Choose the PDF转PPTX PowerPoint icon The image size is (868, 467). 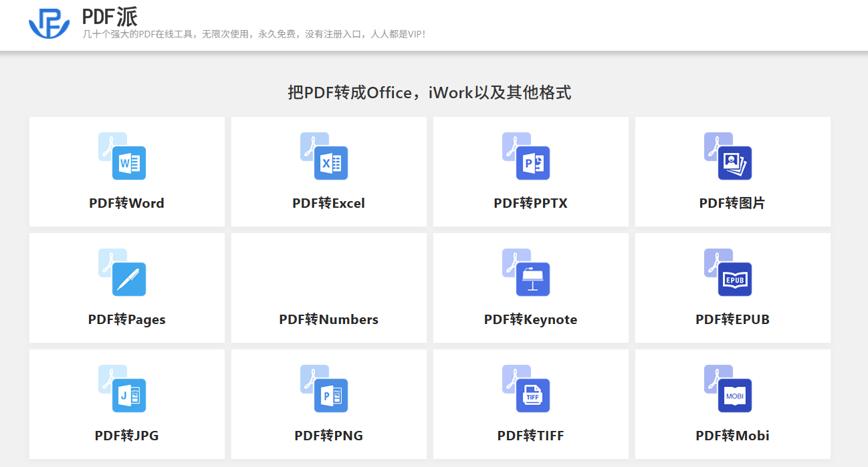coord(526,156)
